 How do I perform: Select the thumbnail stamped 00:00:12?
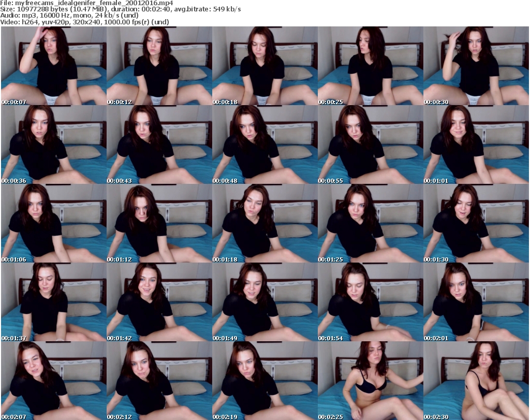pos(159,66)
